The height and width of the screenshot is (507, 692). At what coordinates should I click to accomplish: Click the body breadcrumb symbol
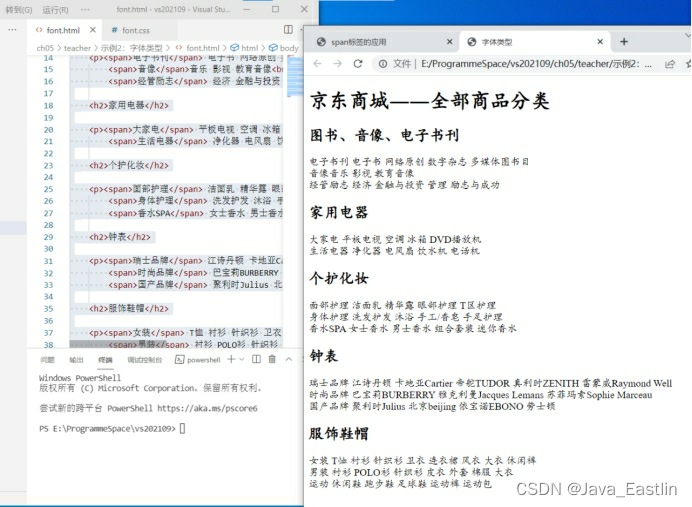point(284,48)
